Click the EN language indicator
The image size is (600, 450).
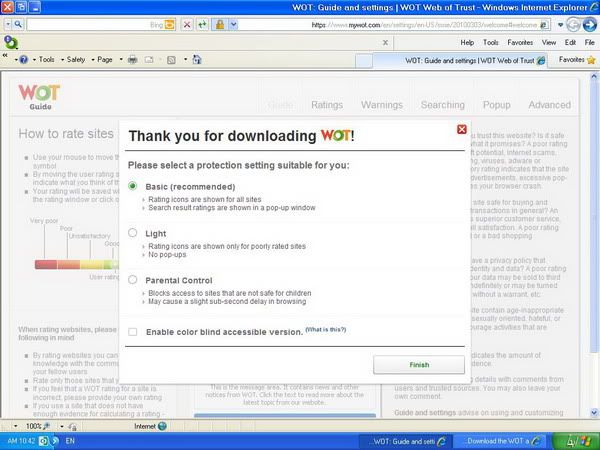pos(70,441)
